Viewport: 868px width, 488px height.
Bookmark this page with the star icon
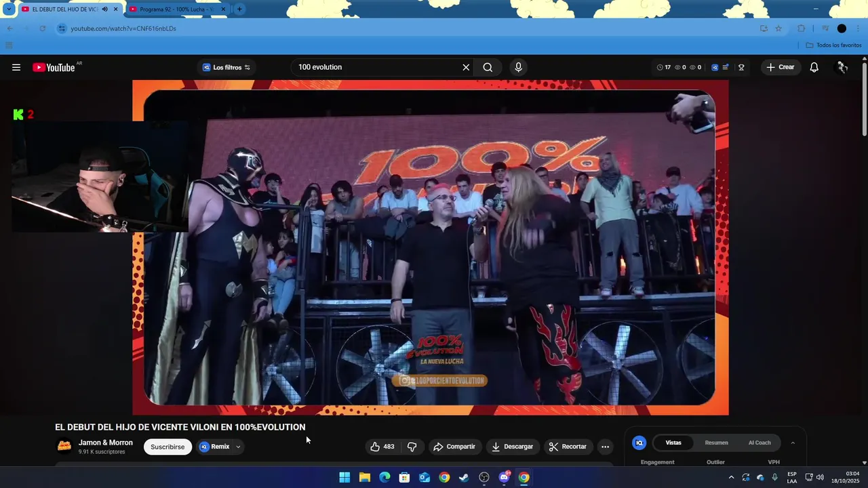tap(778, 28)
